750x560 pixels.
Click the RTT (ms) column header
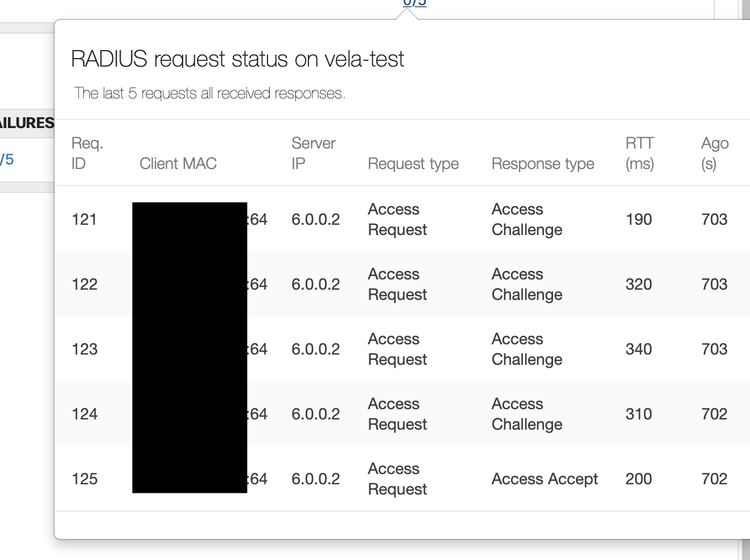point(640,153)
